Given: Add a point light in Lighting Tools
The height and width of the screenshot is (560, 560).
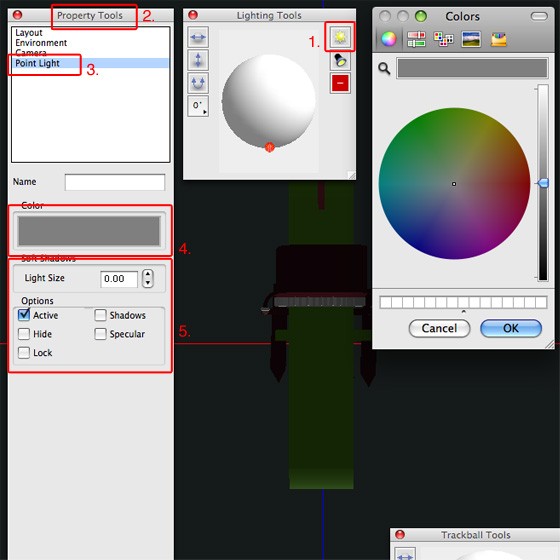Looking at the screenshot, I should [x=340, y=37].
